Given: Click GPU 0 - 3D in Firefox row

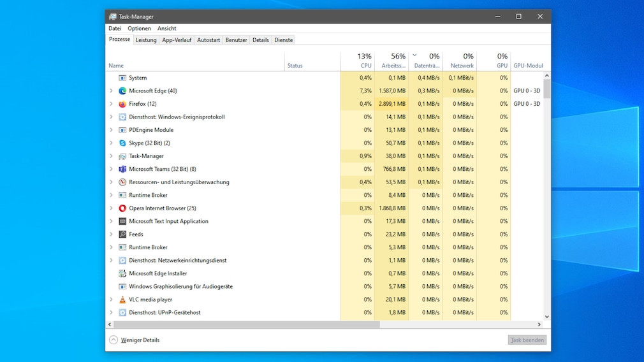Looking at the screenshot, I should click(527, 104).
